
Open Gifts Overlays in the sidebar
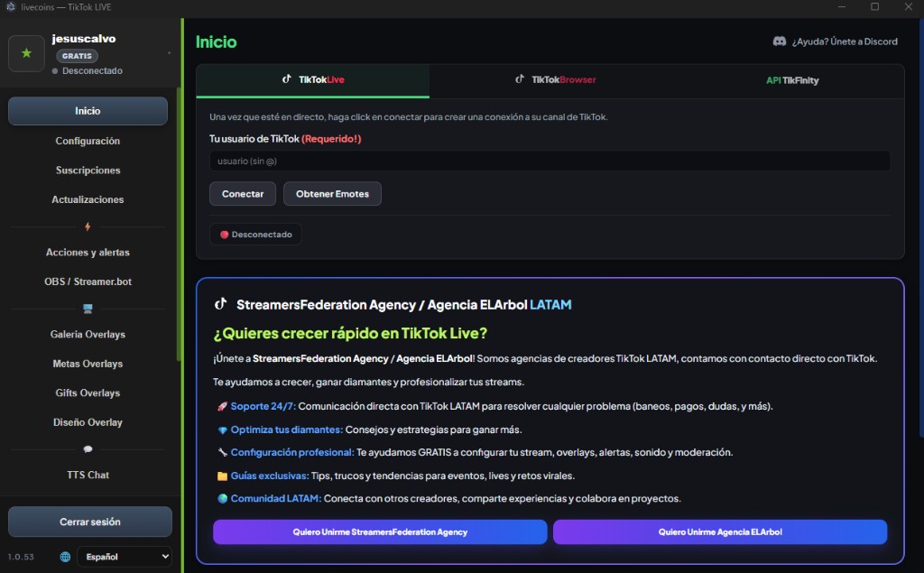pyautogui.click(x=88, y=393)
